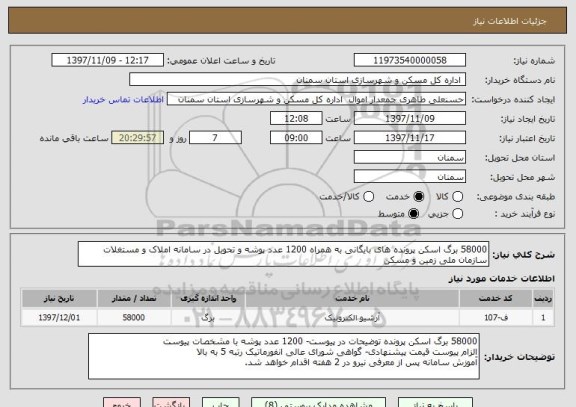Click the ساعت باقی مانده label
Viewport: 576px width, 407px height.
74,138
